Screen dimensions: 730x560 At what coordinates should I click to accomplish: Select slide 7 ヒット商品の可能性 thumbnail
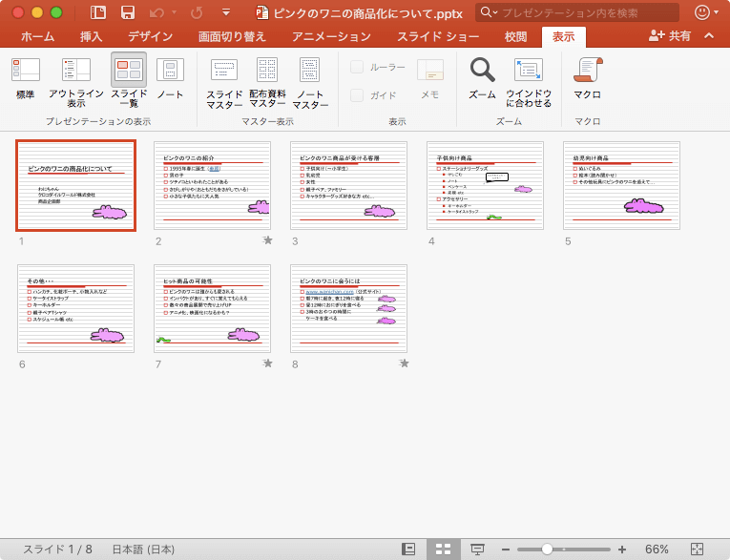tap(212, 308)
